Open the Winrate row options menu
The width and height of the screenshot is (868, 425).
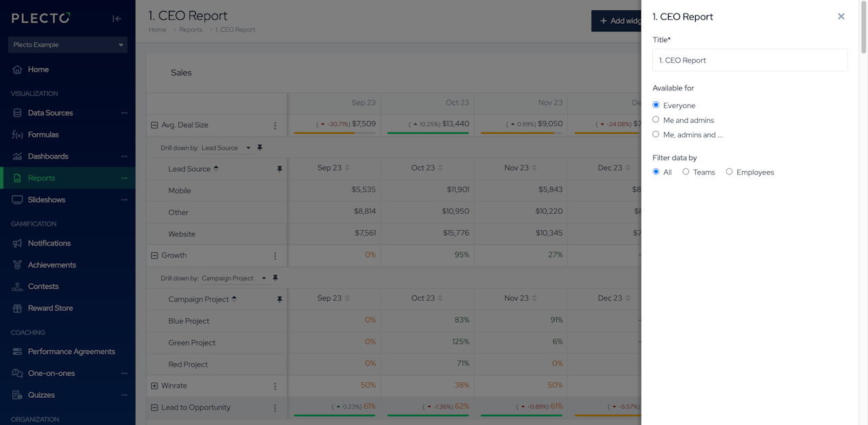(x=275, y=386)
